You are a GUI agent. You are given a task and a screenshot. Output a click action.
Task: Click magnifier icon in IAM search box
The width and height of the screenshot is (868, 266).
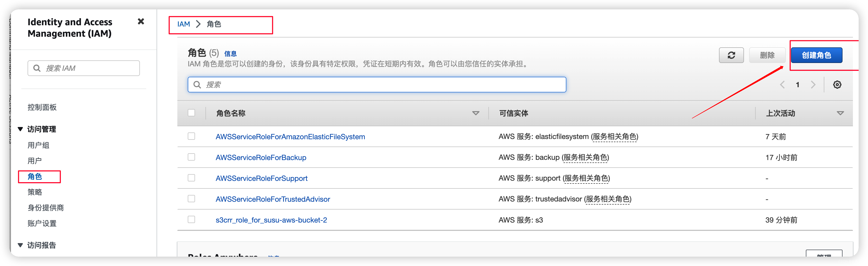(x=37, y=68)
